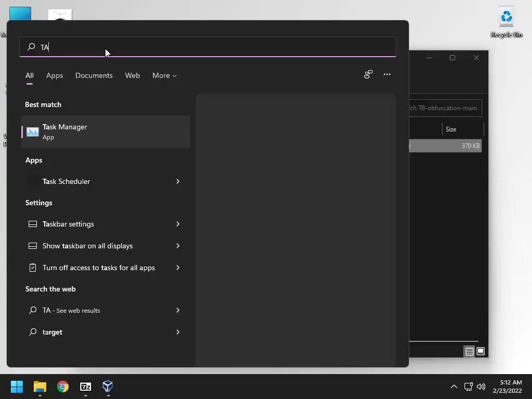Select the 370 KB file row in Explorer
Viewport: 532px width, 399px height.
coord(445,146)
